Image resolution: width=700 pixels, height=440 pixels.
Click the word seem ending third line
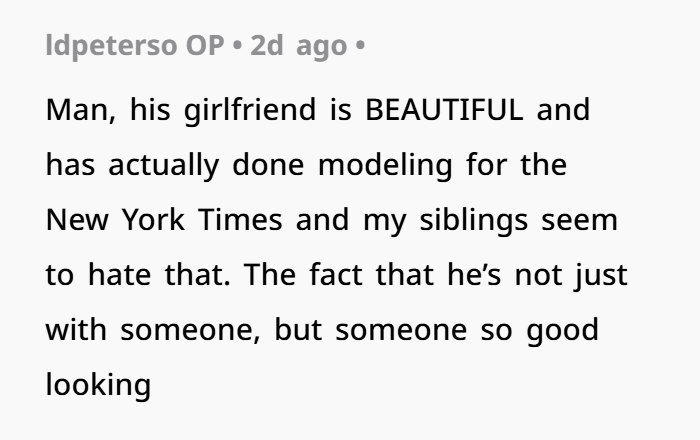580,221
